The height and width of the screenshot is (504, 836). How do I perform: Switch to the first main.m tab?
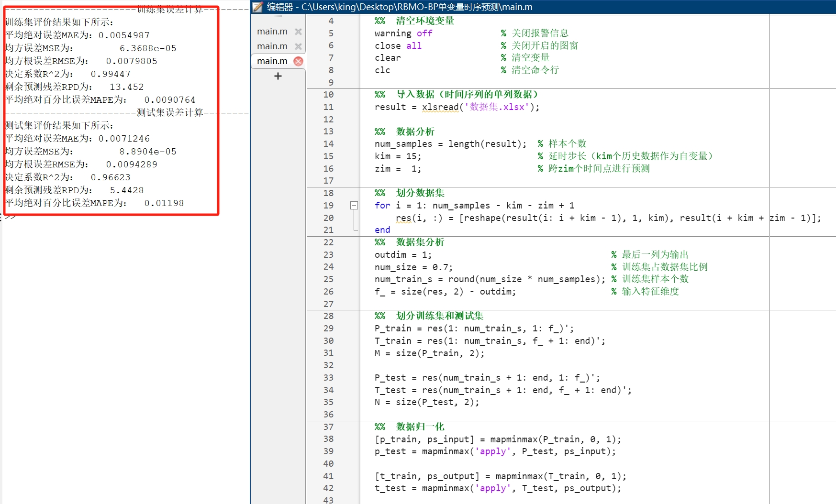click(x=271, y=31)
